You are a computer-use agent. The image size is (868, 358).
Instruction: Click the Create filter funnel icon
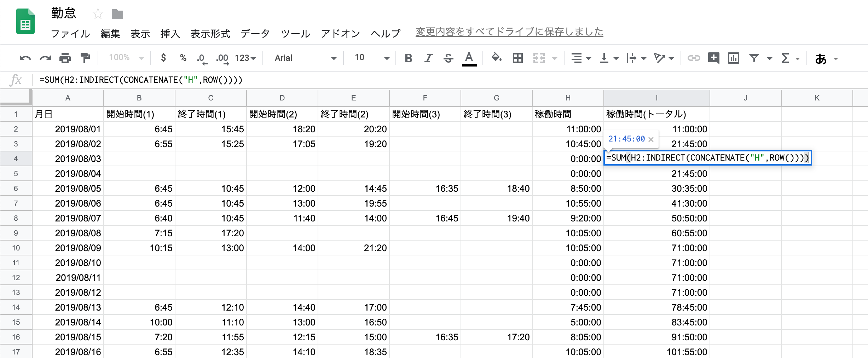pos(754,58)
